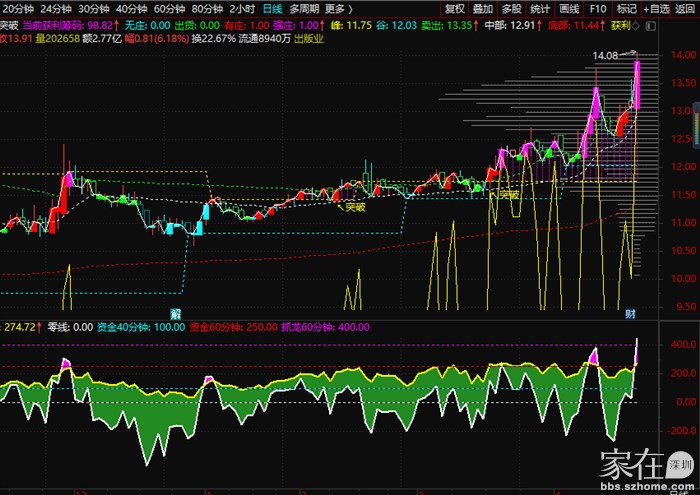Click the 复权 adjustment button

point(456,7)
